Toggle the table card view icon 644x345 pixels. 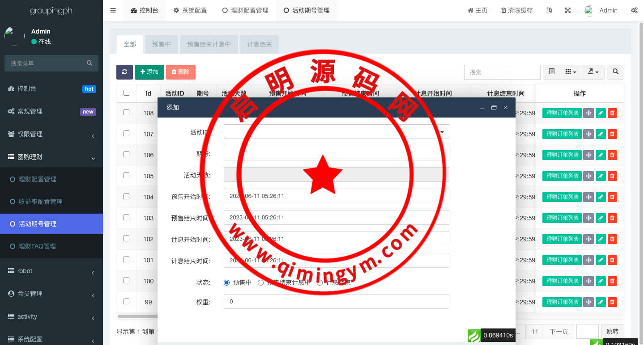click(551, 72)
